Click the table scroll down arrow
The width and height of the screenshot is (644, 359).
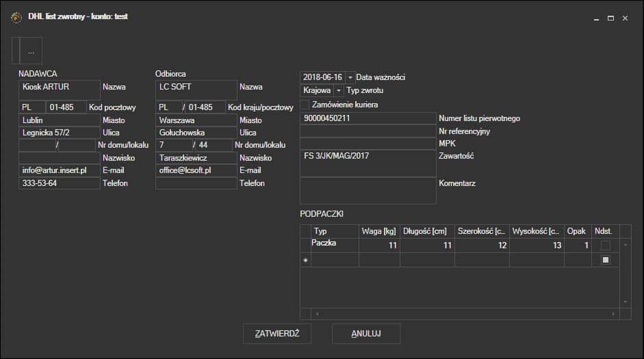pos(625,302)
